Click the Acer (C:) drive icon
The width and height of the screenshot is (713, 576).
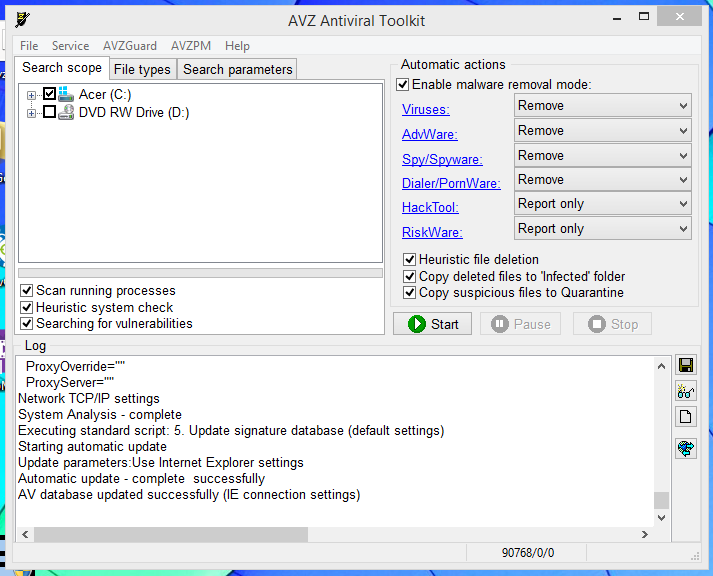point(66,94)
